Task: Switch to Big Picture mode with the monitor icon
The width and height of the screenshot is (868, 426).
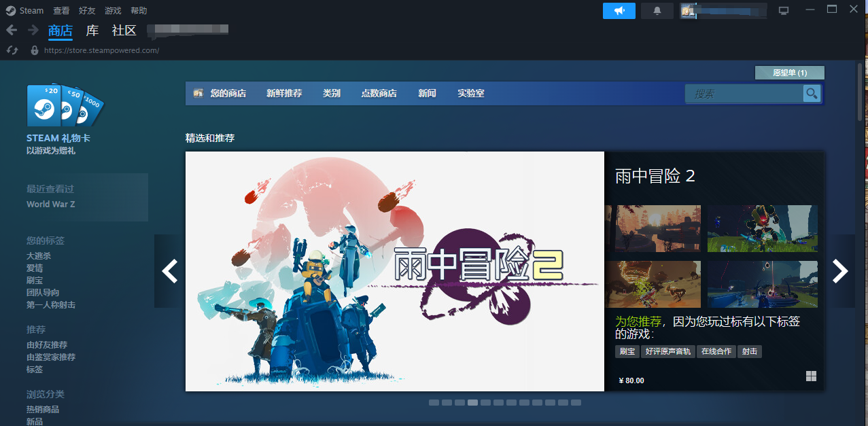Action: 784,11
